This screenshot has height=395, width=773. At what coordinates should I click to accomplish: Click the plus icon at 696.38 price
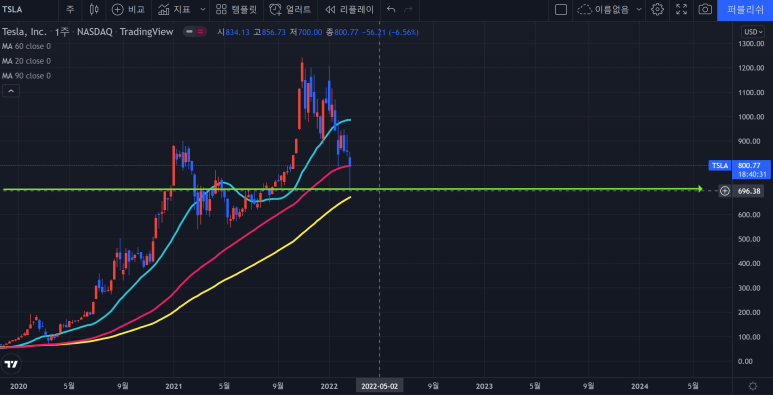725,191
